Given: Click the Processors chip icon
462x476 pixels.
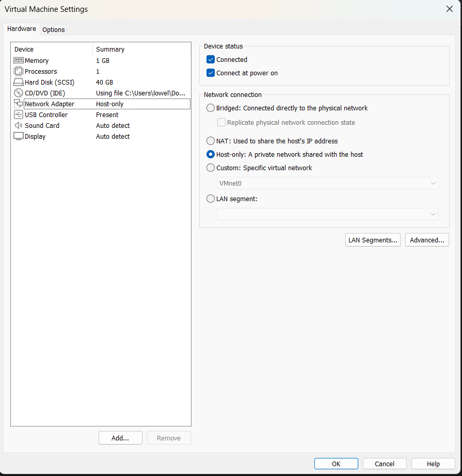Looking at the screenshot, I should [19, 71].
